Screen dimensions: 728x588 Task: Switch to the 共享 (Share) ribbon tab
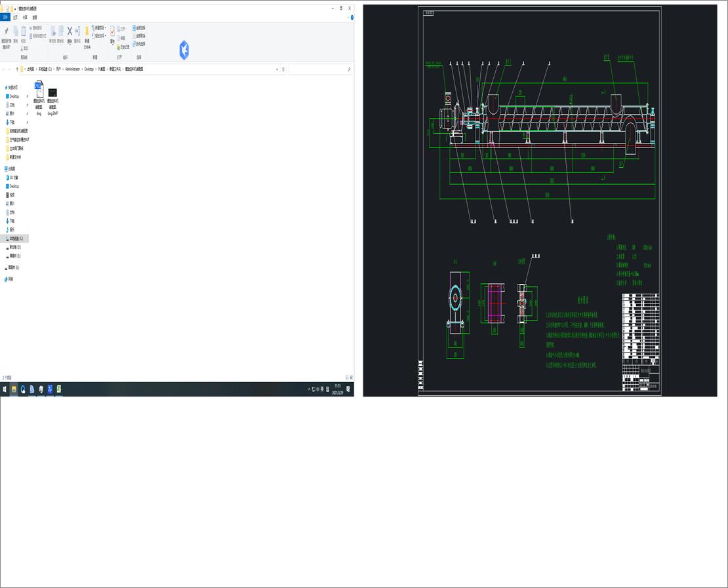[25, 17]
